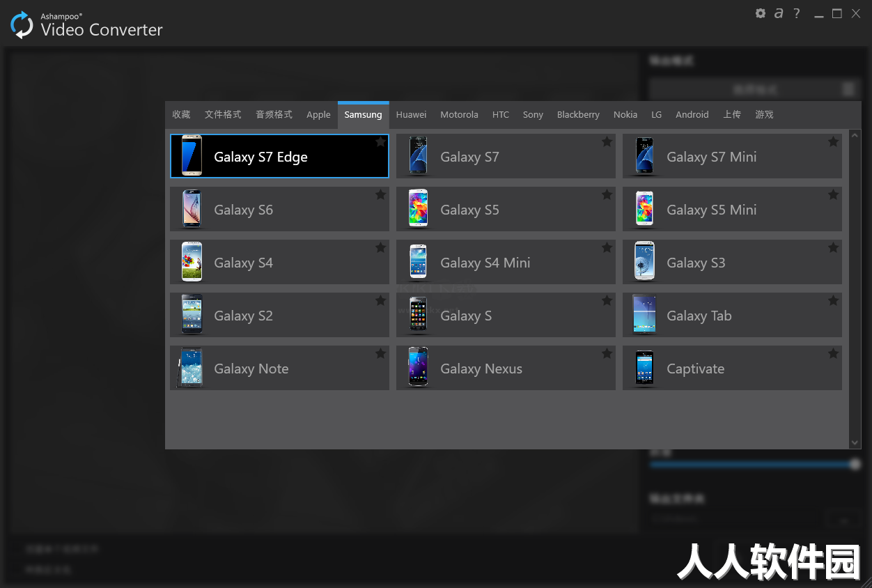This screenshot has height=588, width=872.
Task: Open the 音频格式 tab
Action: point(274,115)
